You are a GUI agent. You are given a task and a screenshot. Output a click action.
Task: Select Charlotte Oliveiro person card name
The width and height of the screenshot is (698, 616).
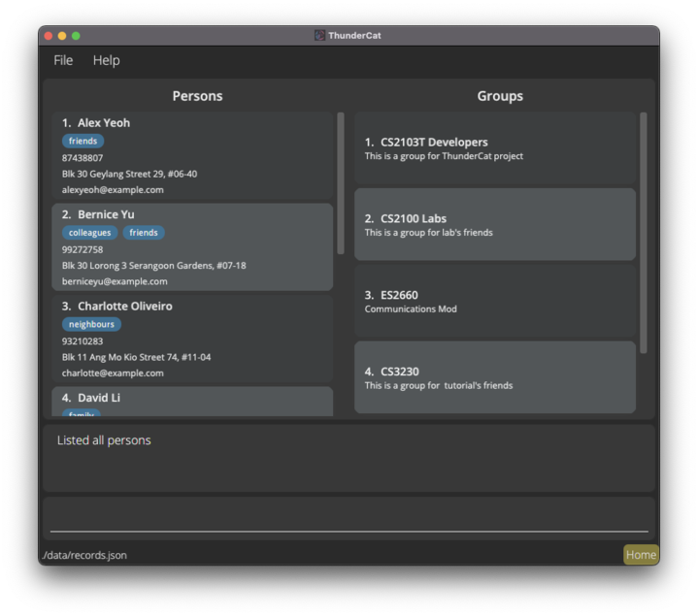pyautogui.click(x=125, y=306)
